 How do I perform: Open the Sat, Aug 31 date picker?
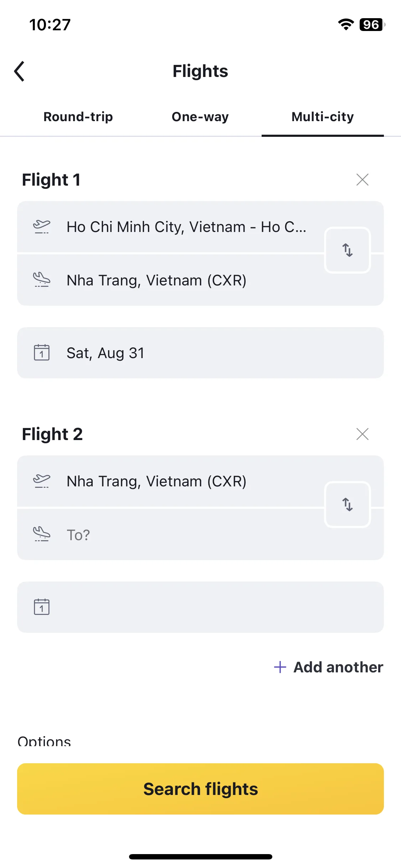pyautogui.click(x=200, y=353)
